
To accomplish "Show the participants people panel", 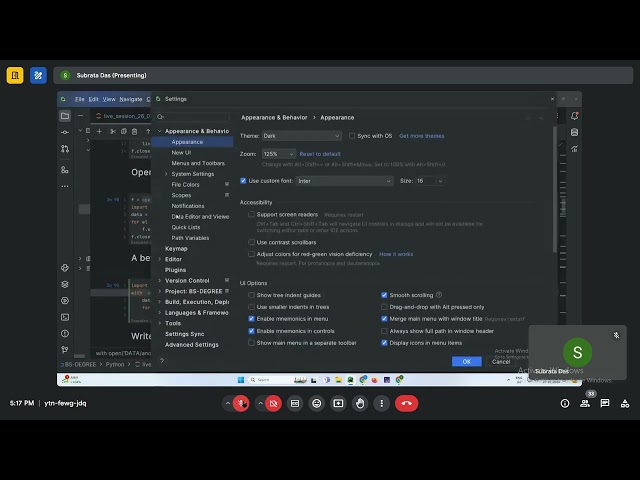I will [x=585, y=404].
